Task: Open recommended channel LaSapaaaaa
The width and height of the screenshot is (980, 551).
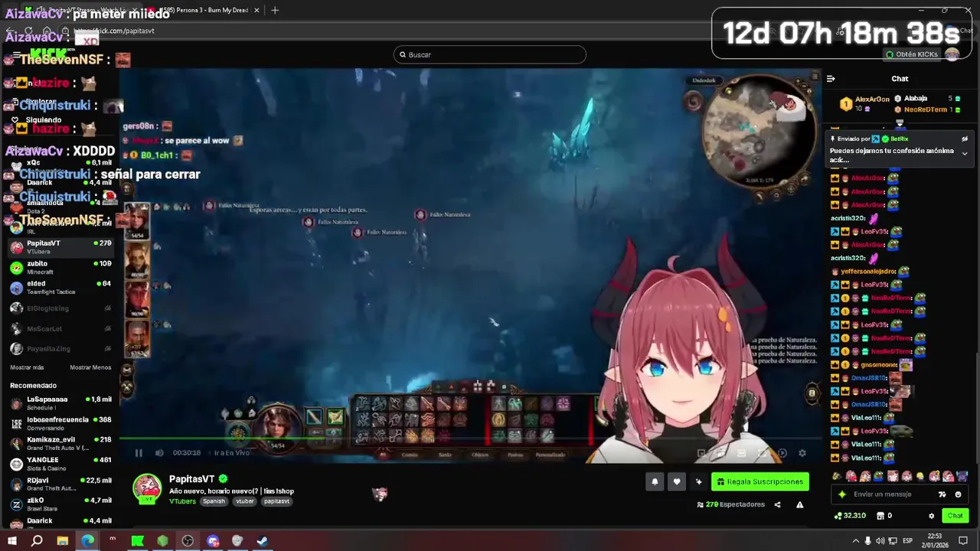Action: click(60, 403)
